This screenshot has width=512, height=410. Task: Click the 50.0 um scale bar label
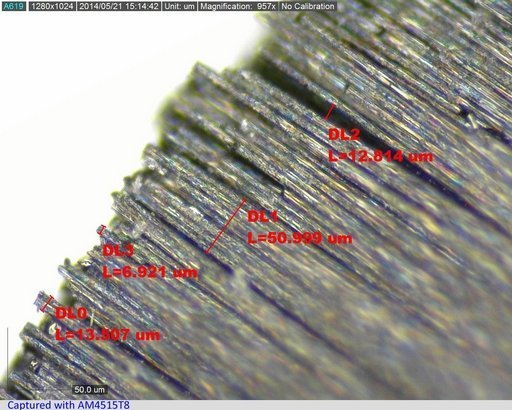pos(89,389)
